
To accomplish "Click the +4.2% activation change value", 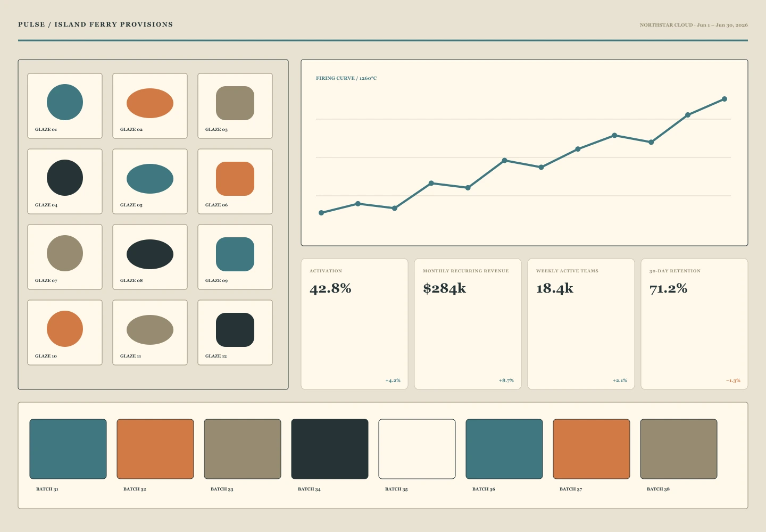I will click(393, 380).
